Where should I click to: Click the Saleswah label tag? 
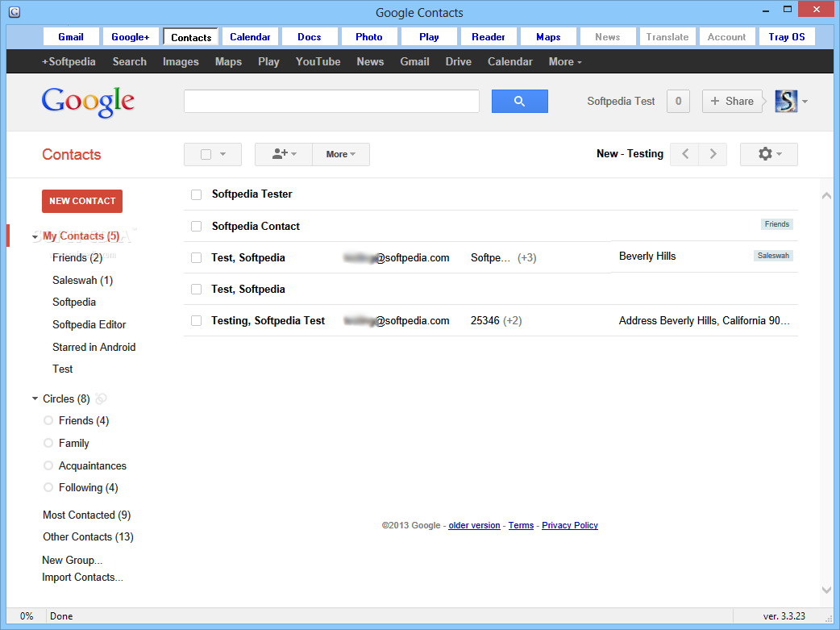[x=773, y=256]
